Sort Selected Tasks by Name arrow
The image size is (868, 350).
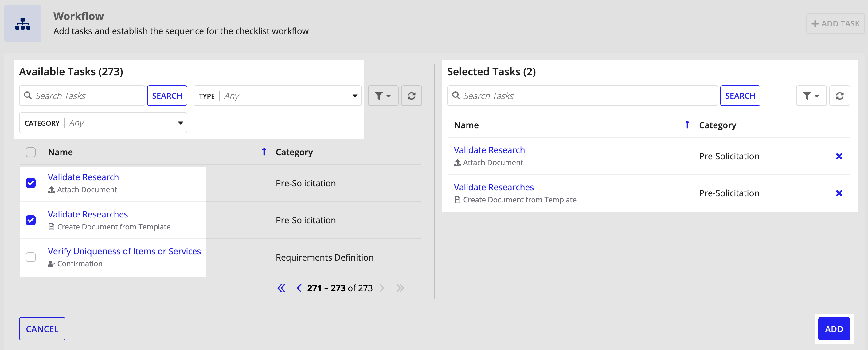pyautogui.click(x=687, y=125)
